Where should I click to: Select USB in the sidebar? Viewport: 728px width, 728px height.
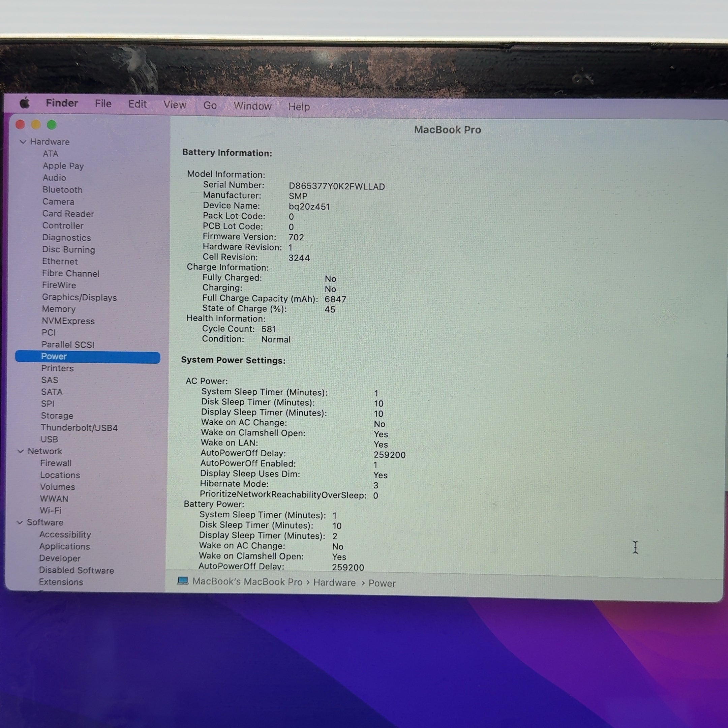click(49, 439)
